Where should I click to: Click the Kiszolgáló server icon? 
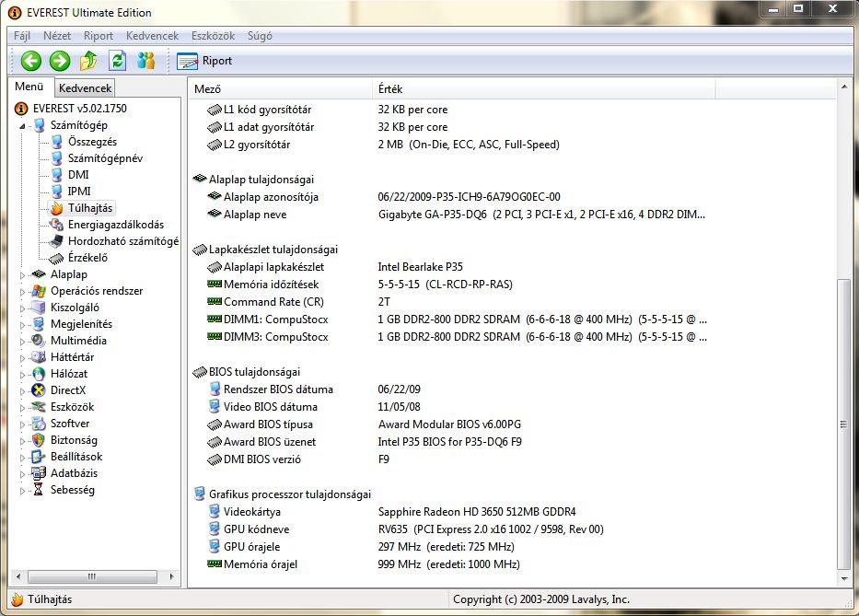(39, 308)
